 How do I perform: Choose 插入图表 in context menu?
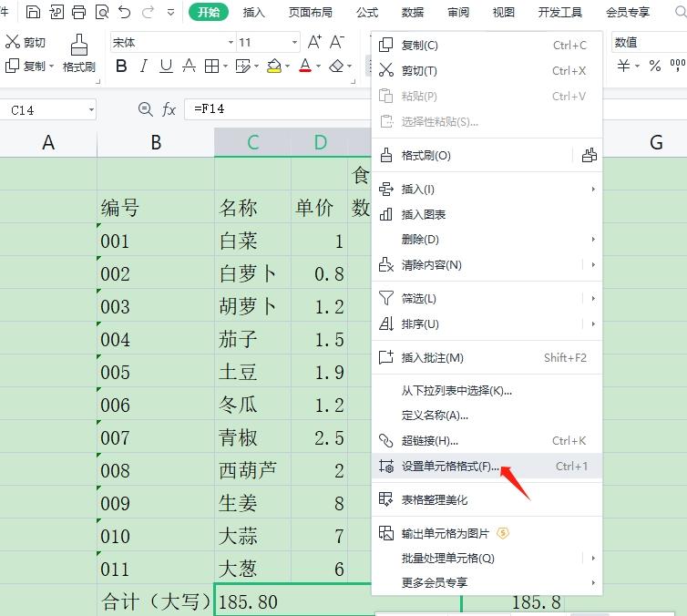click(487, 214)
